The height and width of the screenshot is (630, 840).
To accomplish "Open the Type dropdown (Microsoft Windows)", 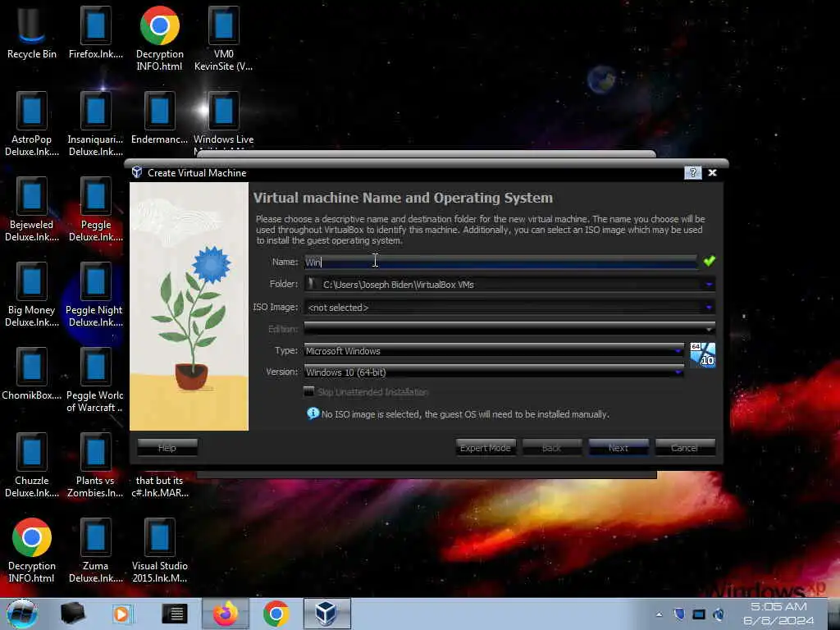I will point(494,351).
